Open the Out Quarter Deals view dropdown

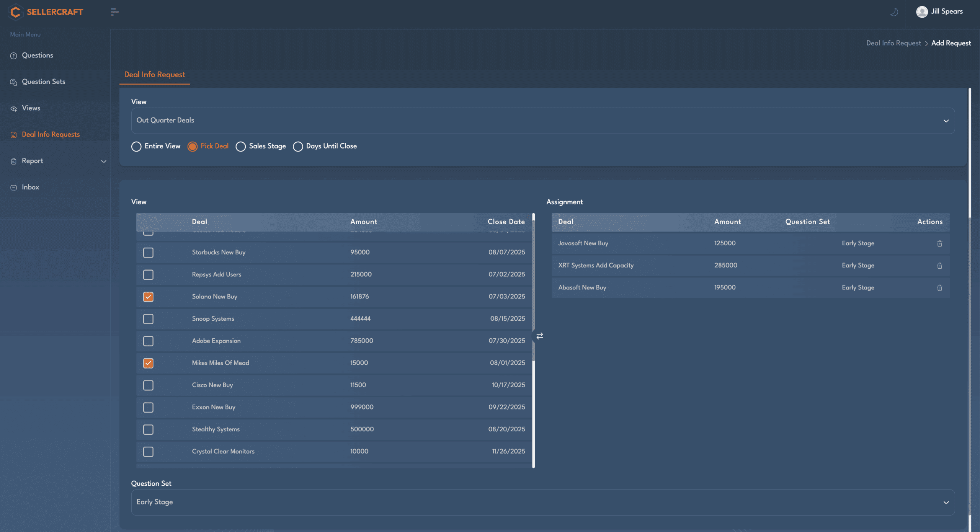542,121
